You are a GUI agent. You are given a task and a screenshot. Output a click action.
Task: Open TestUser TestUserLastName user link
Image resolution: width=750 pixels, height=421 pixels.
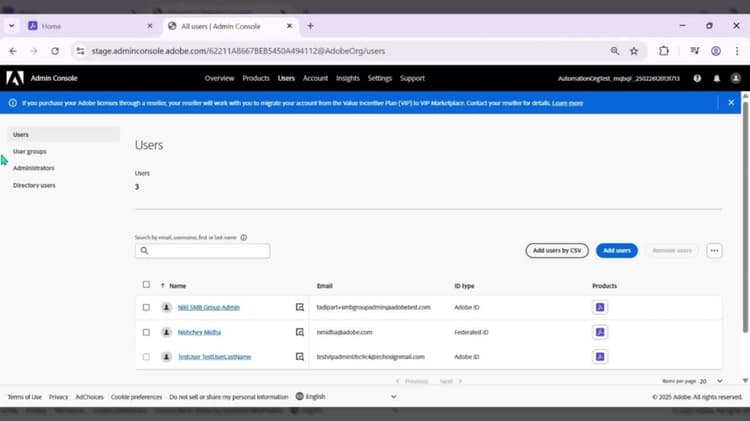point(214,356)
